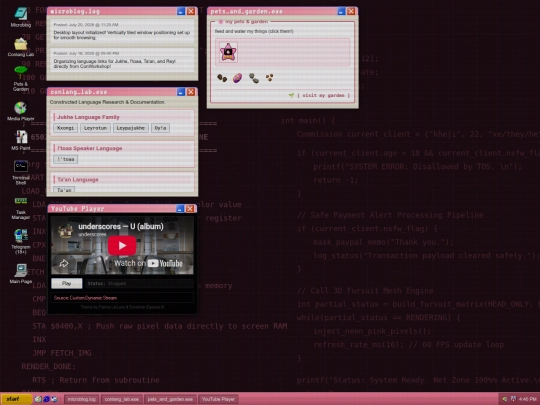Image resolution: width=540 pixels, height=405 pixels.
Task: Open the Telegram (18+) desktop icon
Action: coord(21,241)
